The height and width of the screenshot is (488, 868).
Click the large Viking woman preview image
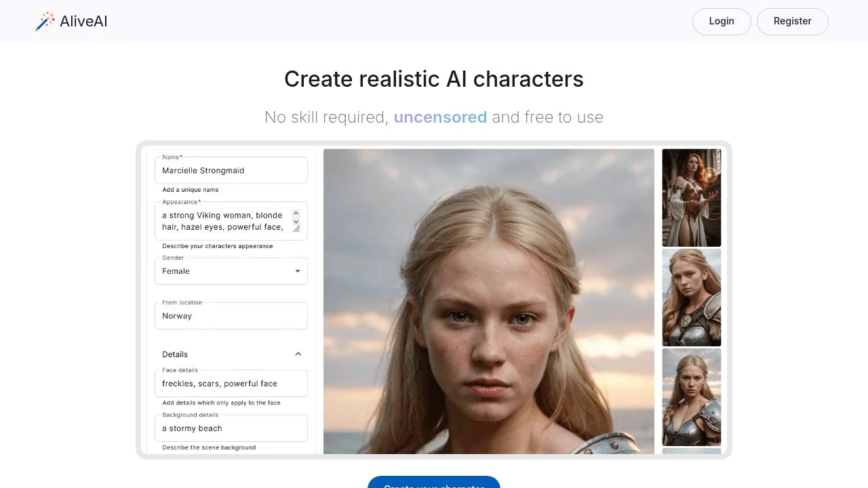[x=488, y=301]
